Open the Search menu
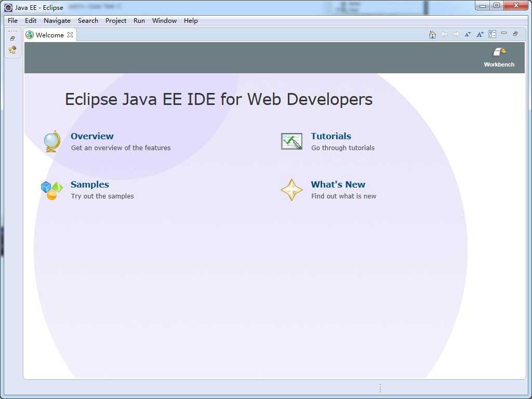Screen dimensions: 532x399 pyautogui.click(x=88, y=21)
